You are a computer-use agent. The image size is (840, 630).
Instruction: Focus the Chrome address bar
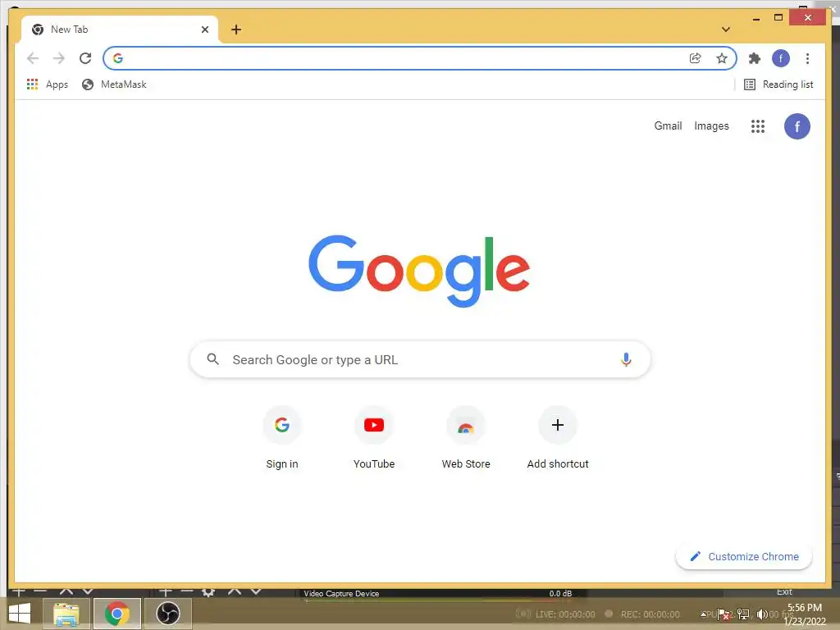click(419, 58)
